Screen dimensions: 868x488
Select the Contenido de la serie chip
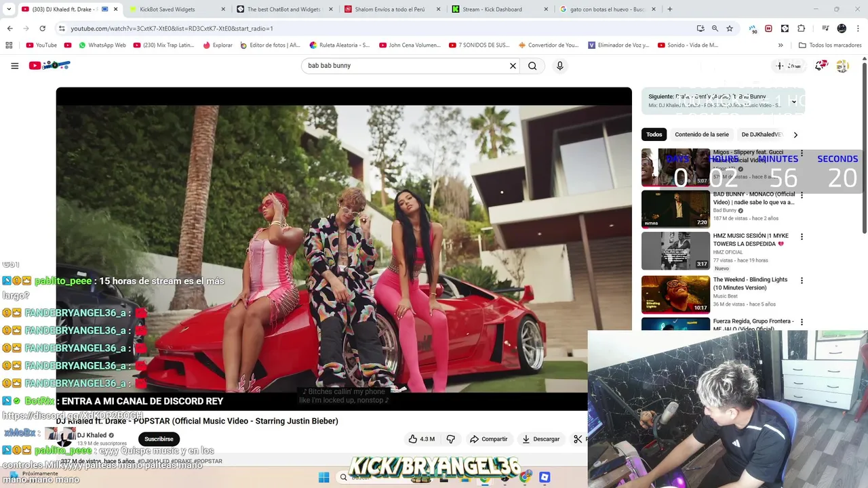tap(701, 134)
